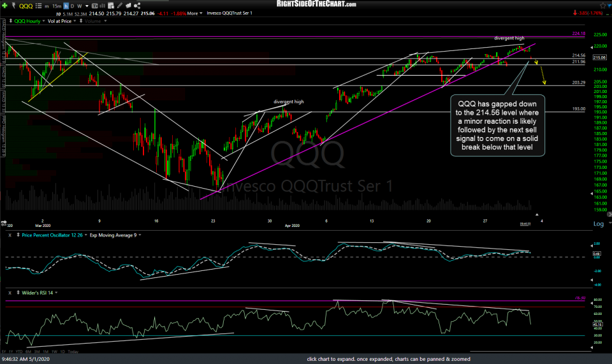Viewport: 612px width, 364px height.
Task: Click the share icon in toolbar
Action: click(x=137, y=6)
